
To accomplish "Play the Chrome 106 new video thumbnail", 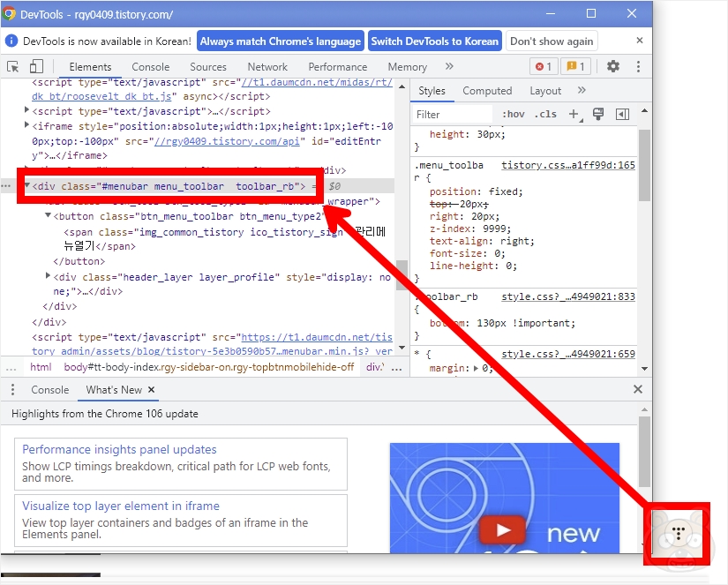I will click(x=502, y=529).
